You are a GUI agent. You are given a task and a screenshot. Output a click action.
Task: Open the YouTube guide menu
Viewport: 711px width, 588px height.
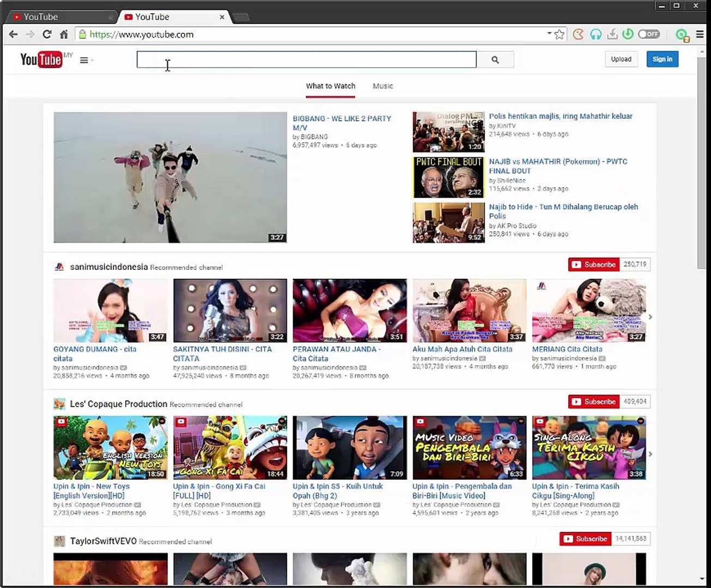[x=84, y=60]
